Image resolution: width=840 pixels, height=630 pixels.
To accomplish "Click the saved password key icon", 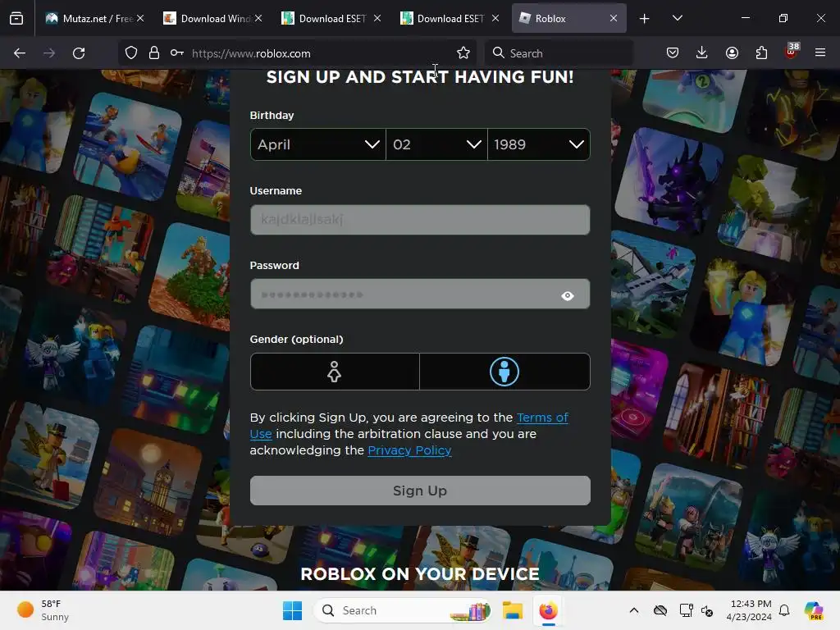I will (177, 53).
